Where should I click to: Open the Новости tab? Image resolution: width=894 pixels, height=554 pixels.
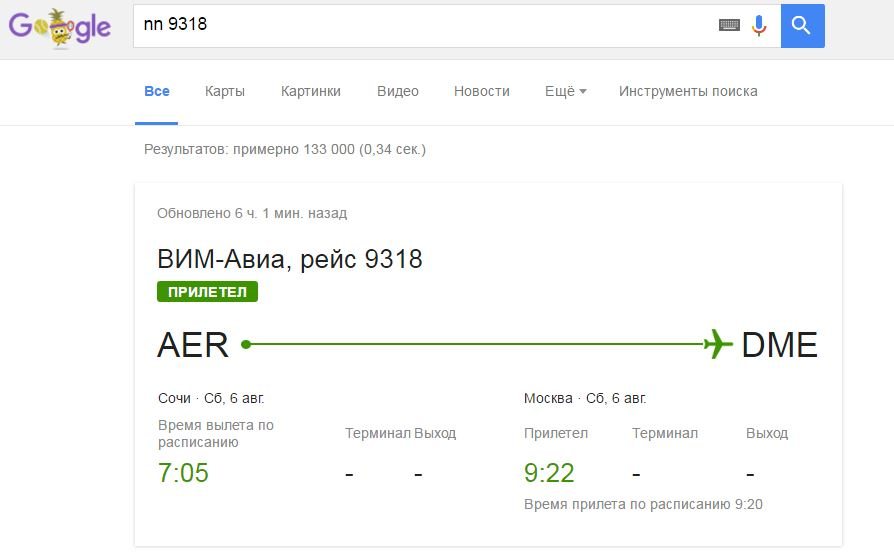[x=482, y=91]
